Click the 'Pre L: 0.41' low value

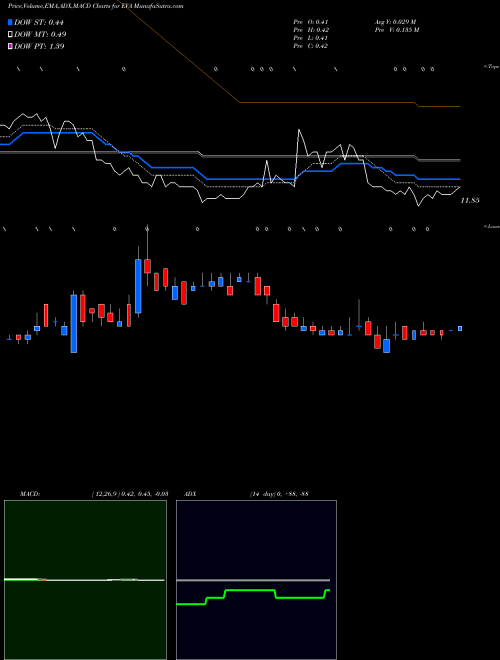pyautogui.click(x=311, y=38)
